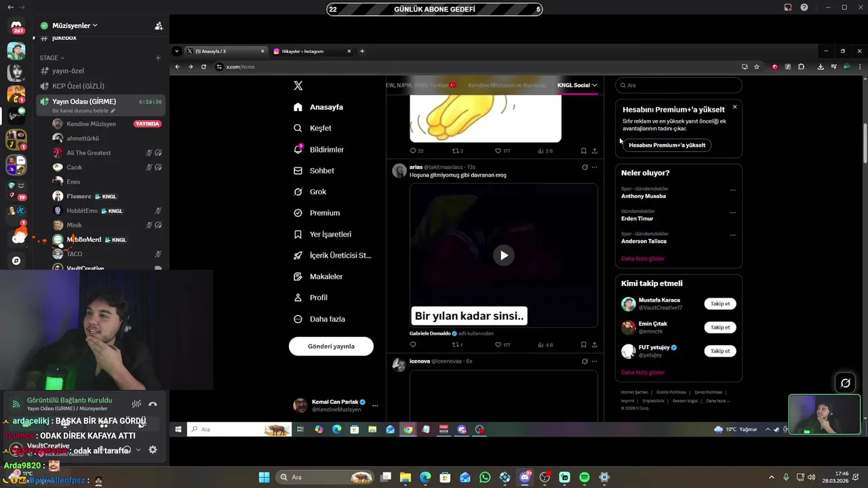
Task: Toggle Discord noise suppression icon
Action: point(136,404)
